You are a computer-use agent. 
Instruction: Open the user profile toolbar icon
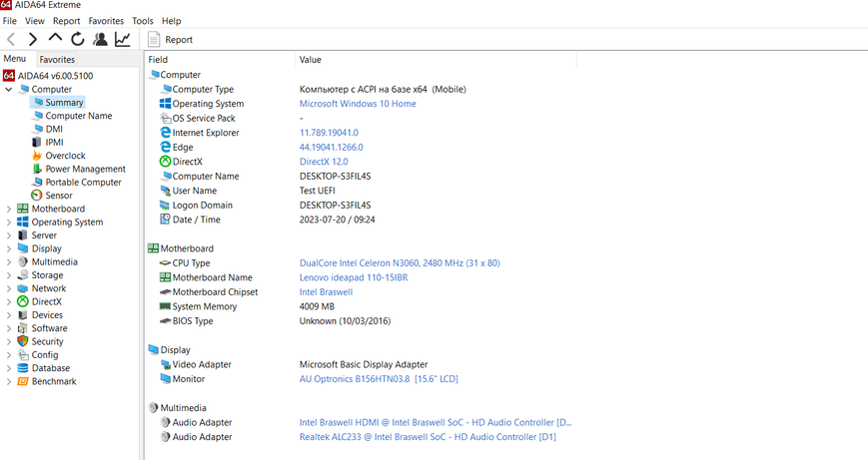tap(100, 39)
